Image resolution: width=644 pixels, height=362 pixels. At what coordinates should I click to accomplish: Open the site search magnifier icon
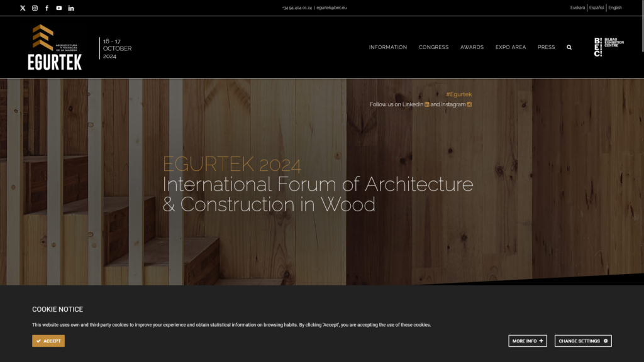pyautogui.click(x=569, y=47)
